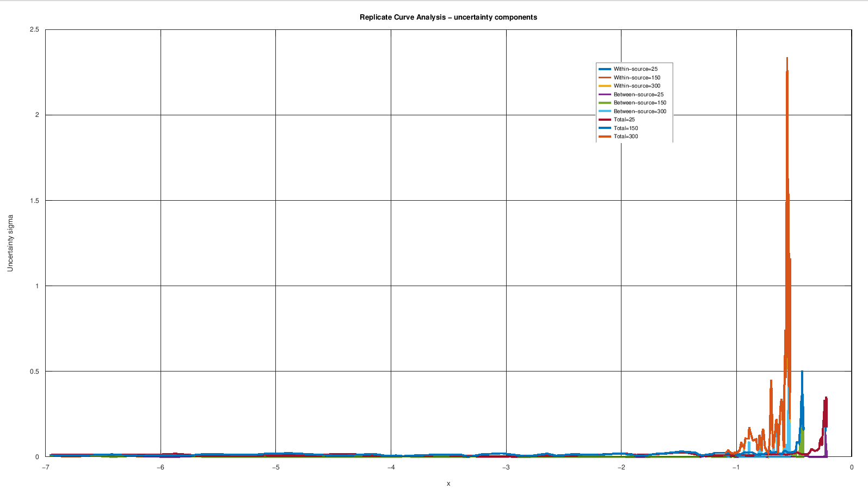
Task: Click the y-axis tick label "0.5"
Action: [34, 372]
